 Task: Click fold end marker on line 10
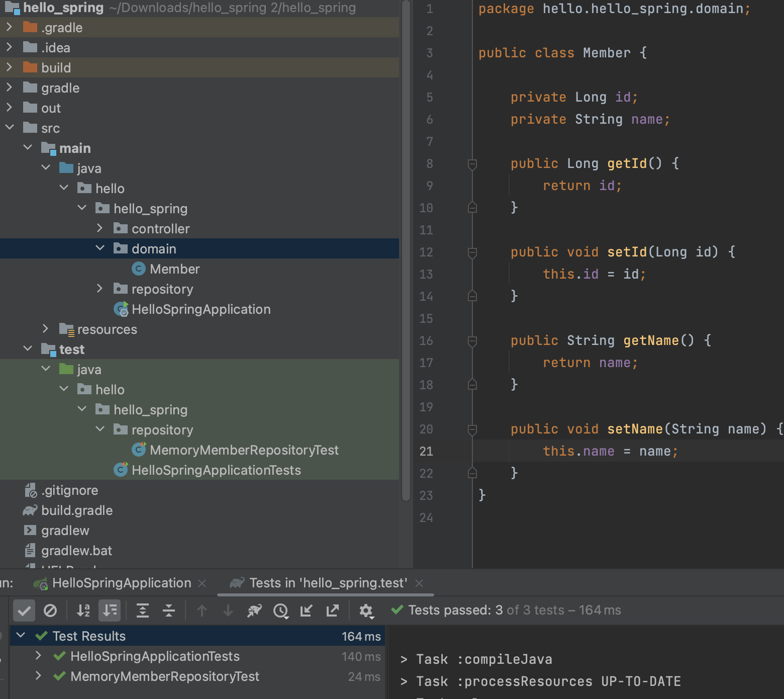click(x=472, y=207)
